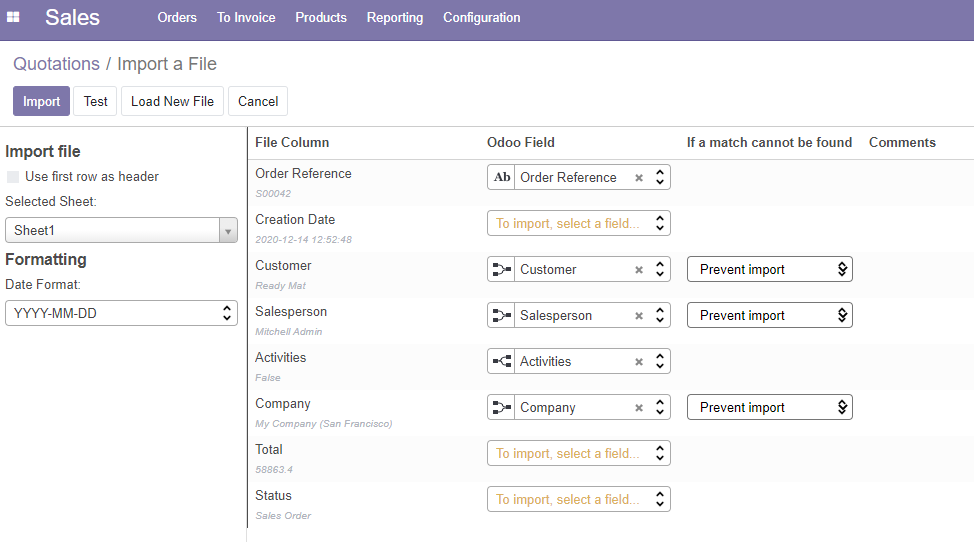Image resolution: width=974 pixels, height=542 pixels.
Task: Expand the Date Format selector
Action: [x=121, y=313]
